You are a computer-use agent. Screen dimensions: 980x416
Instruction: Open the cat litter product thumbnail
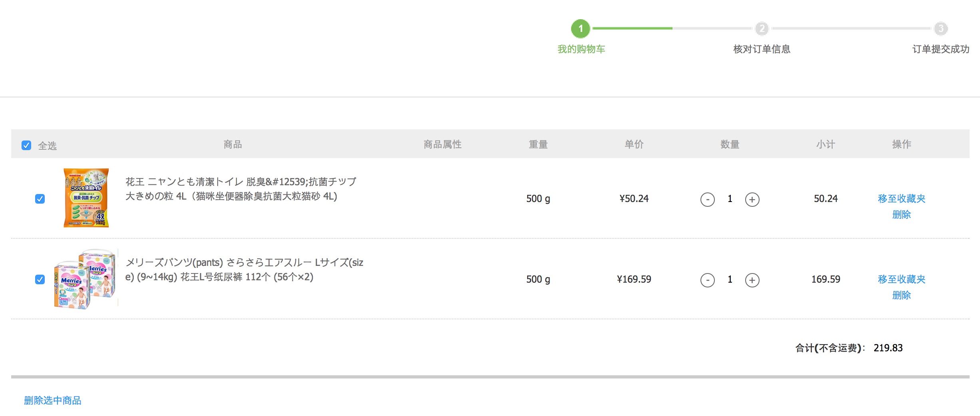(86, 198)
